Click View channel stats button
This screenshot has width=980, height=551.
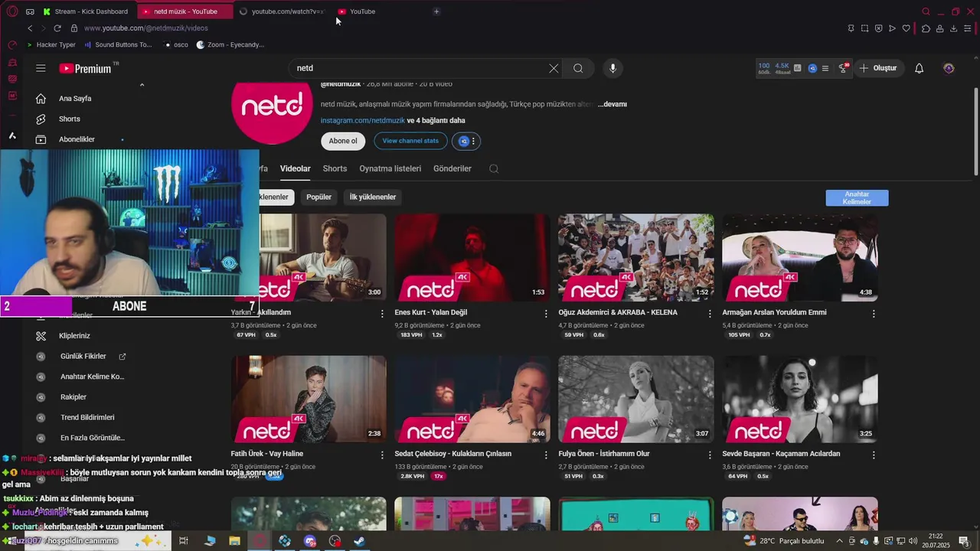pyautogui.click(x=410, y=141)
